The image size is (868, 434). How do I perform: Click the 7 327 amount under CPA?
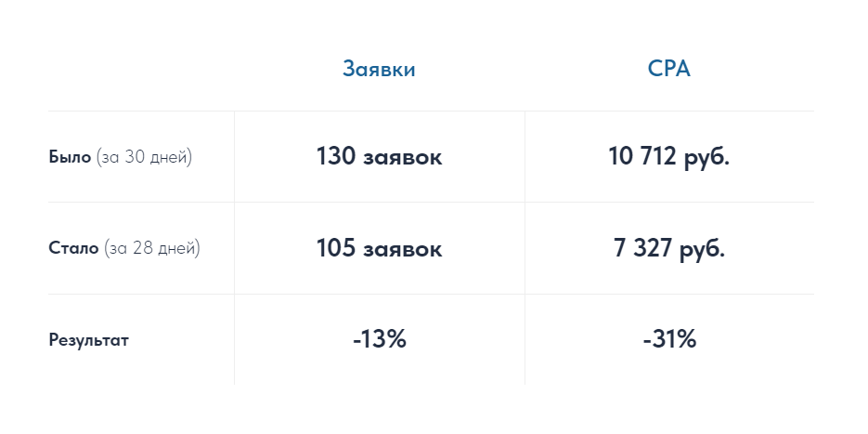pos(641,249)
